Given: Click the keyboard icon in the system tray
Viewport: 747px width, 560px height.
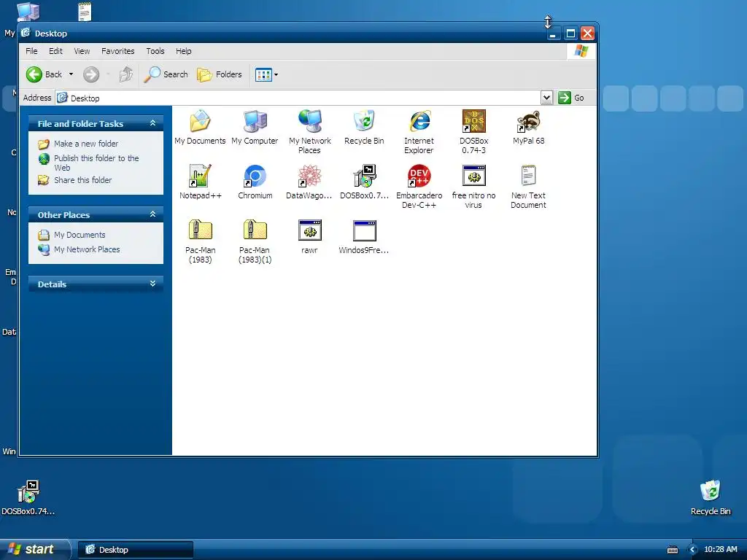Looking at the screenshot, I should click(673, 550).
